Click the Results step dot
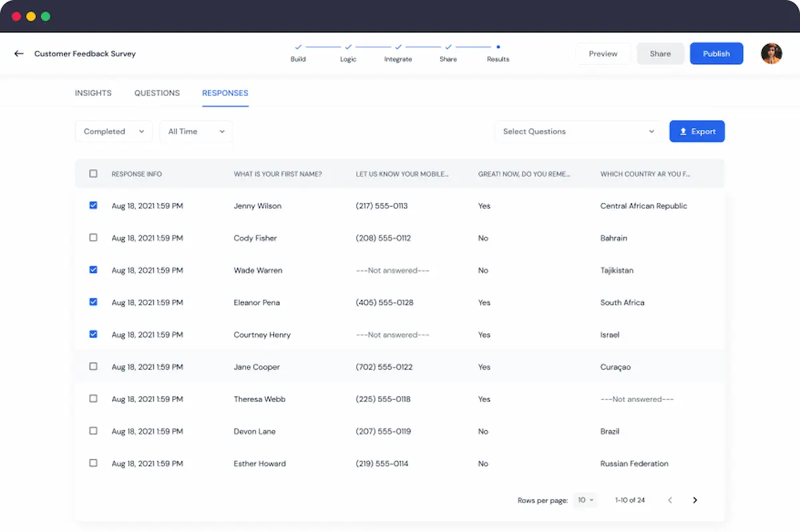The width and height of the screenshot is (800, 532). point(498,47)
